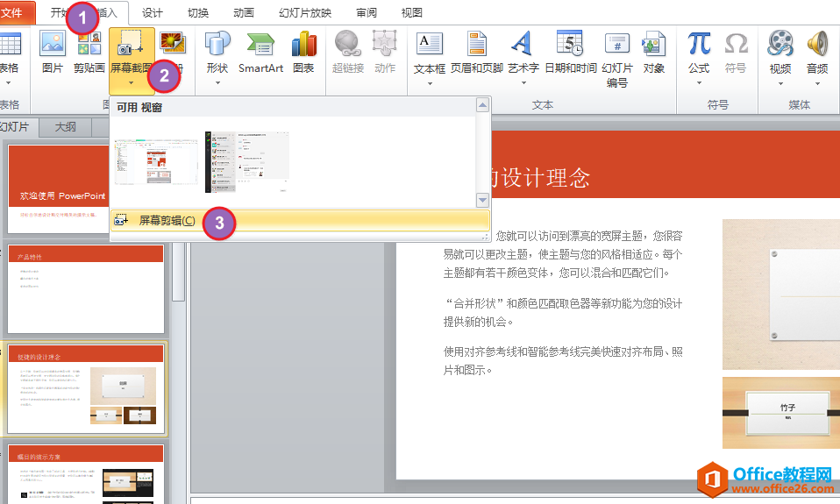Select the first available window thumbnail

pos(156,162)
